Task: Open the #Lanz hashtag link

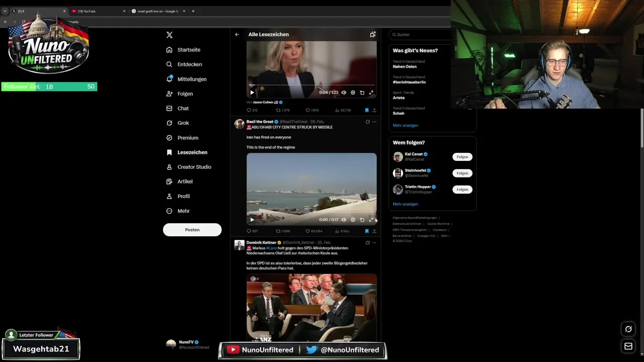Action: [x=271, y=248]
